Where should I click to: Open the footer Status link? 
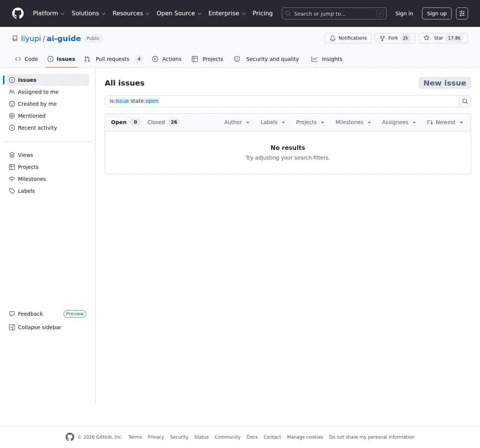point(201,437)
